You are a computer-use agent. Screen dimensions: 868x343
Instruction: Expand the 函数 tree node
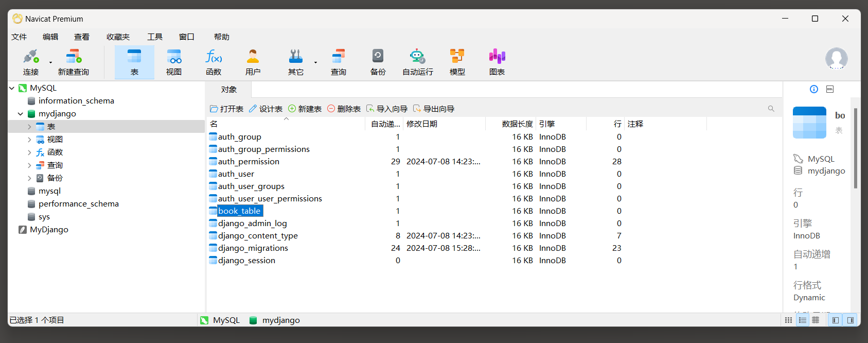coord(29,152)
